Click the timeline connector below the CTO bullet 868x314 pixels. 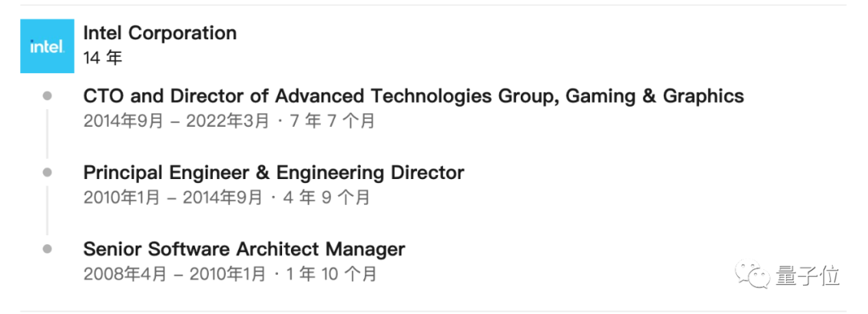(47, 133)
